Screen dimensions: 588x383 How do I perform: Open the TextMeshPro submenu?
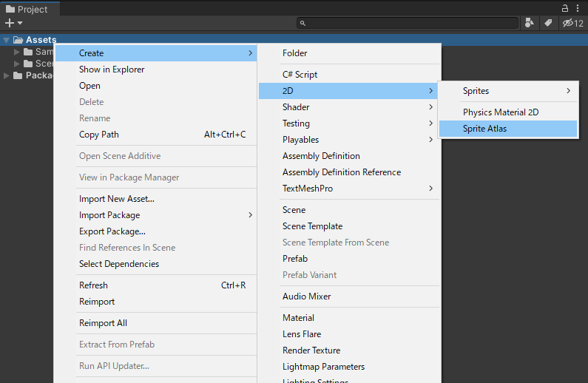(308, 189)
